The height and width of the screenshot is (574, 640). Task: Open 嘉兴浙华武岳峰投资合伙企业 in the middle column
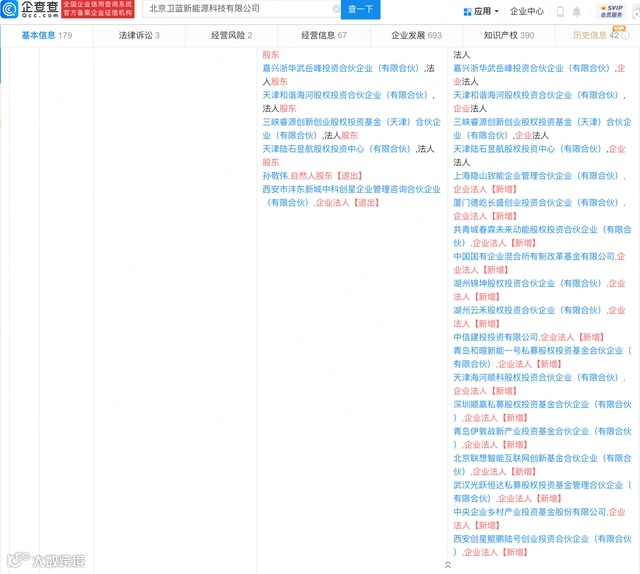(342, 68)
